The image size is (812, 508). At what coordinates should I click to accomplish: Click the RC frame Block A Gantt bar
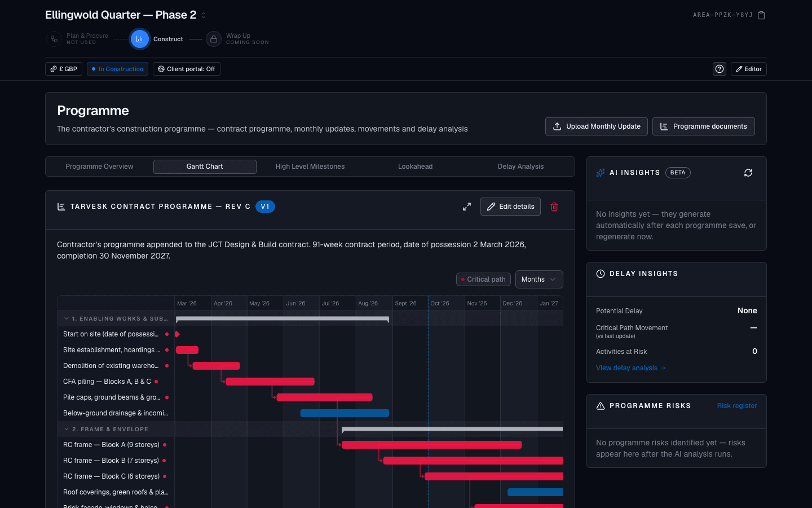[x=432, y=445]
